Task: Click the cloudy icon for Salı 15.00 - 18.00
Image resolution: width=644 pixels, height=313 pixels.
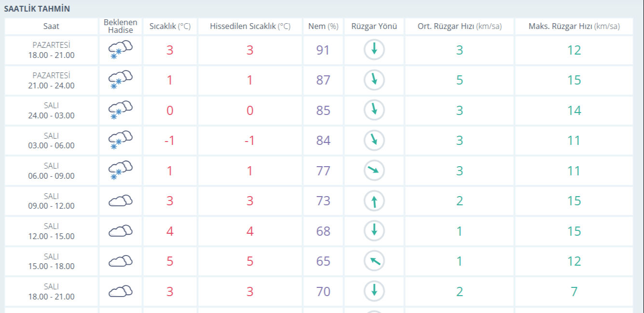Action: click(120, 261)
